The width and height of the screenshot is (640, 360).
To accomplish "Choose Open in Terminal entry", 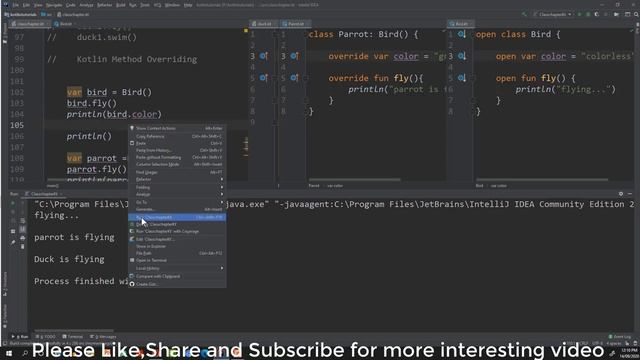I will tap(177, 260).
